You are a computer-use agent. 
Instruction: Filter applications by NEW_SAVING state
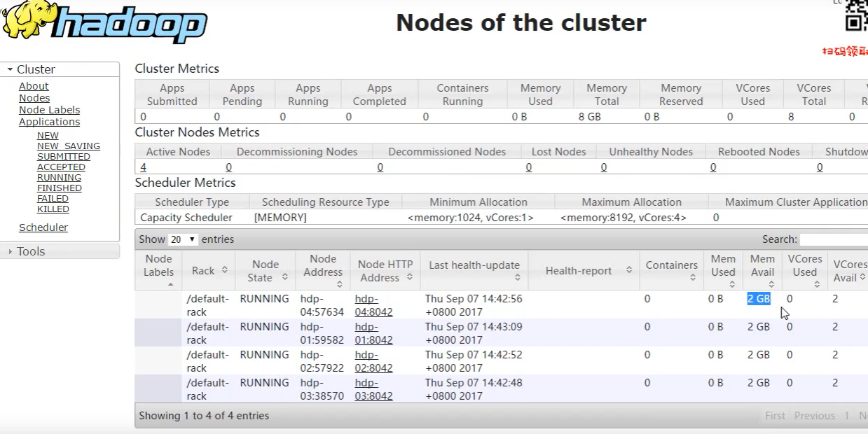[69, 146]
